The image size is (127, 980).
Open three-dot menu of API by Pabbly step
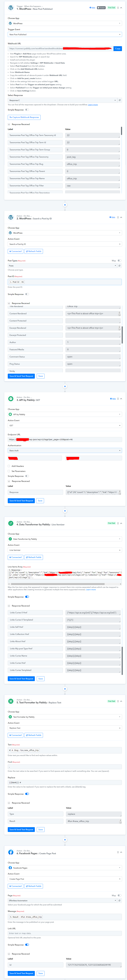click(118, 399)
